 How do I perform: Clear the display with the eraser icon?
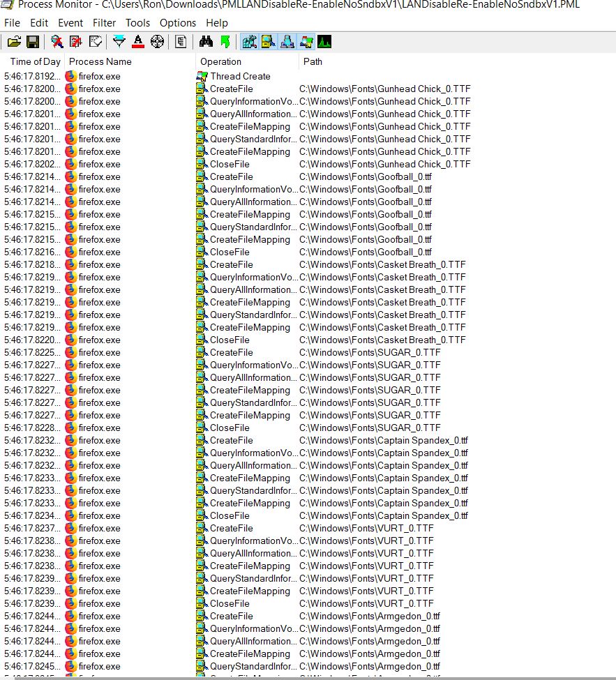(96, 42)
